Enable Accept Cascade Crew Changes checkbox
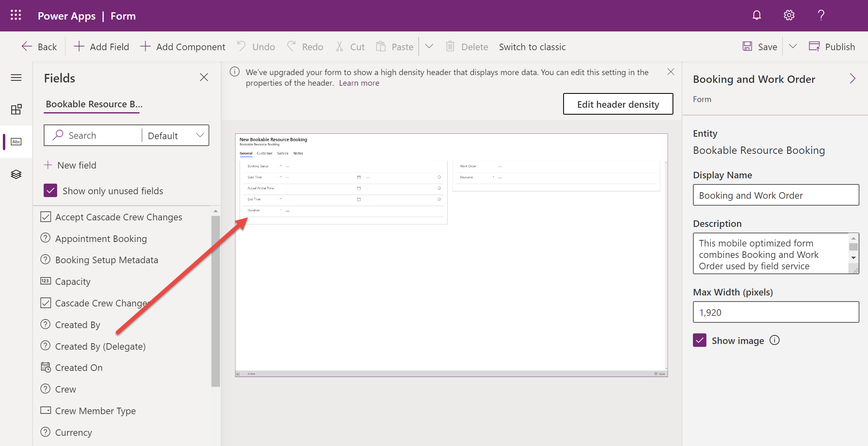The height and width of the screenshot is (446, 868). click(46, 217)
